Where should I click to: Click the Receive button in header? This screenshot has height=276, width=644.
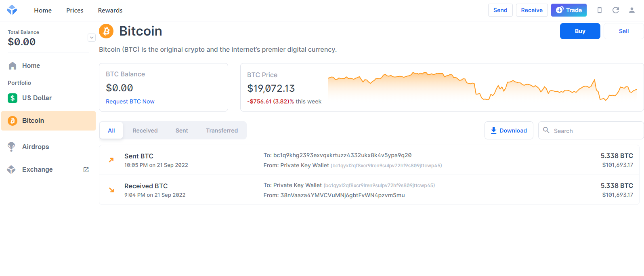pos(532,10)
